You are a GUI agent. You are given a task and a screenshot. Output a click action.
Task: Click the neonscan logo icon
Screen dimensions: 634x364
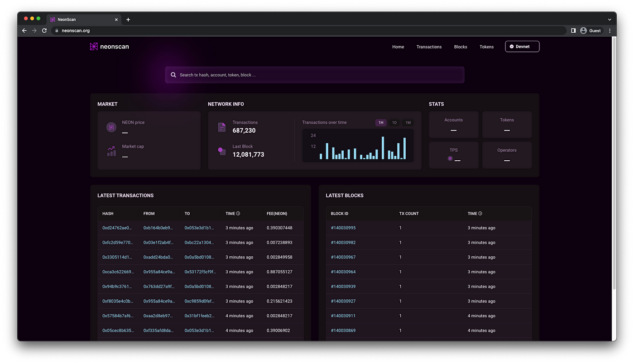click(94, 47)
